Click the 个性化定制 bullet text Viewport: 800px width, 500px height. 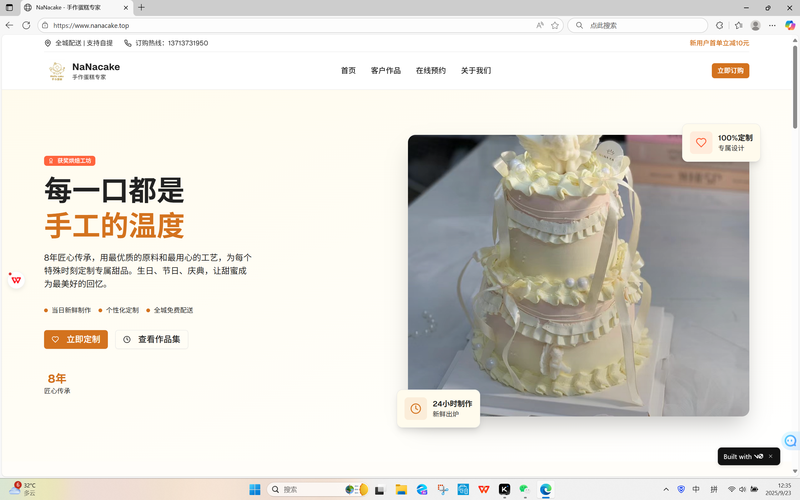[x=122, y=310]
